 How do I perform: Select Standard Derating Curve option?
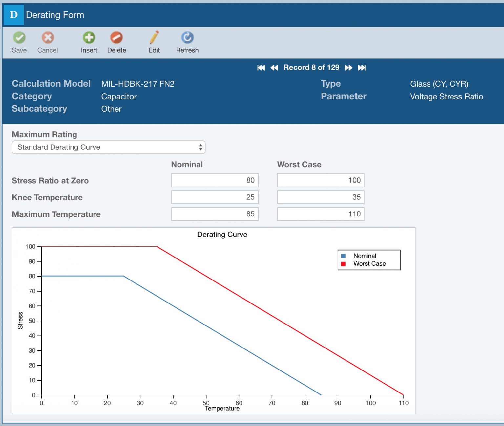[x=59, y=147]
